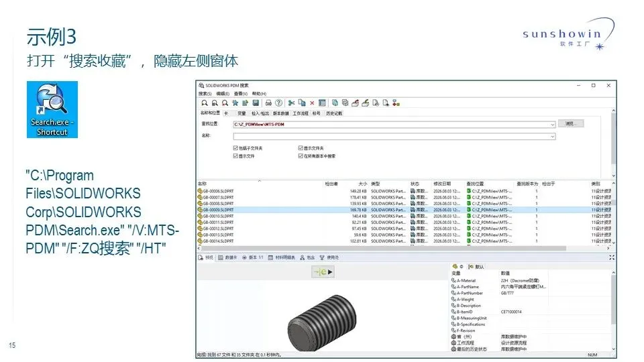This screenshot has height=362, width=644.
Task: Open the 帮助(H) menu
Action: point(259,94)
